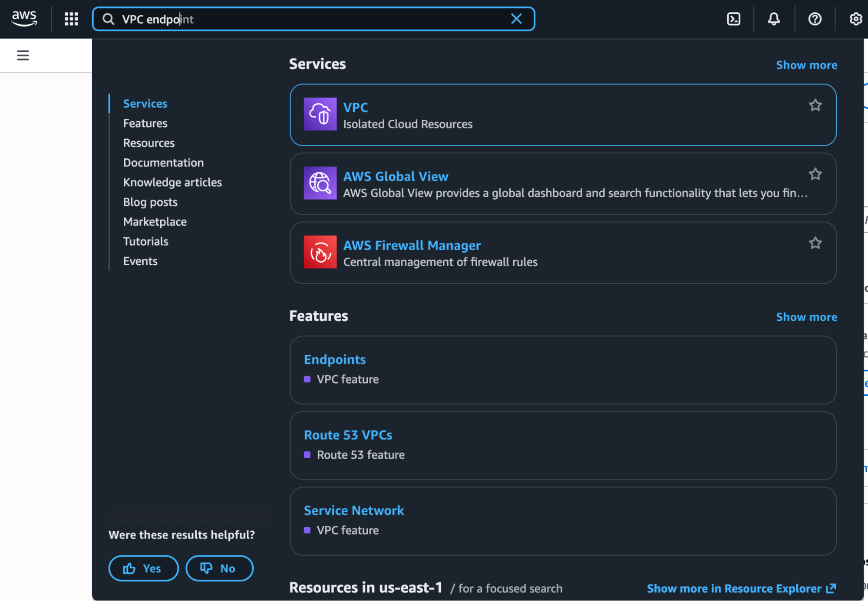
Task: Click the Yes helpful feedback button
Action: (x=143, y=568)
